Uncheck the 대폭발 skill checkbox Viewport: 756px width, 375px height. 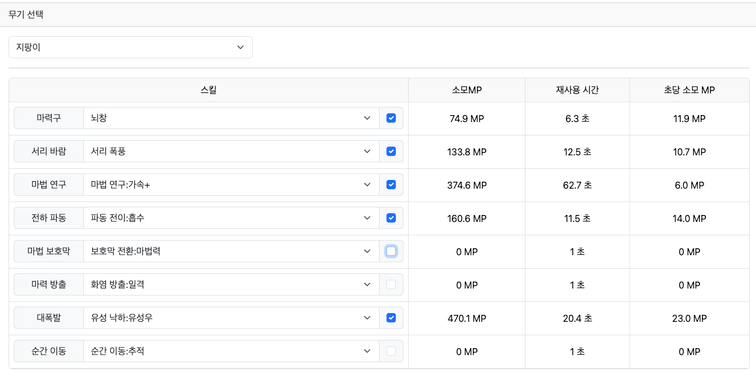pos(391,318)
